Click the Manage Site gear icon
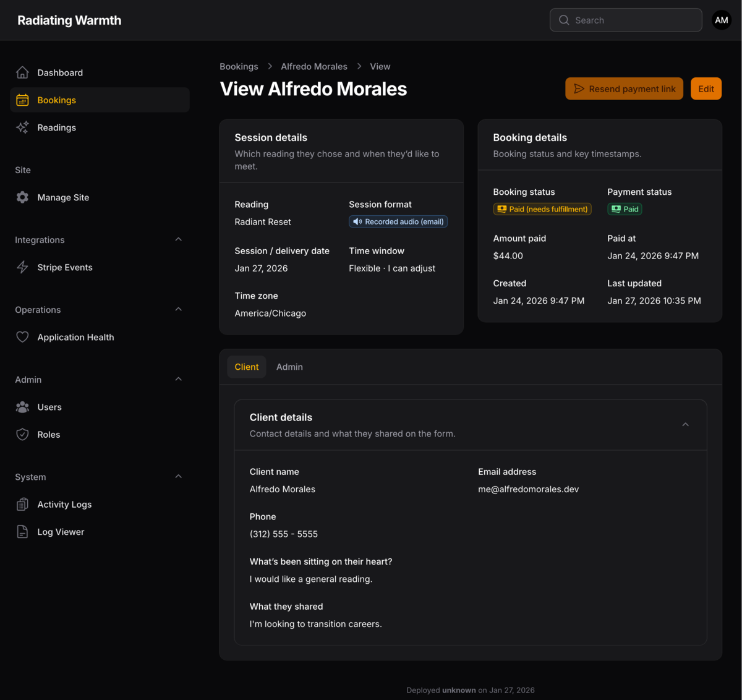This screenshot has width=742, height=700. [x=22, y=197]
